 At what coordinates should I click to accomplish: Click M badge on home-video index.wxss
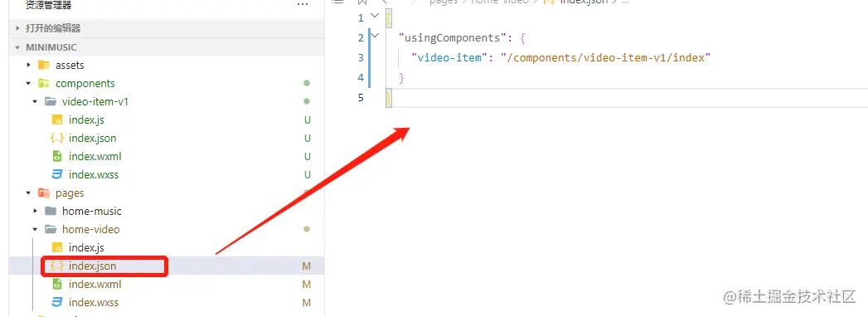click(306, 303)
